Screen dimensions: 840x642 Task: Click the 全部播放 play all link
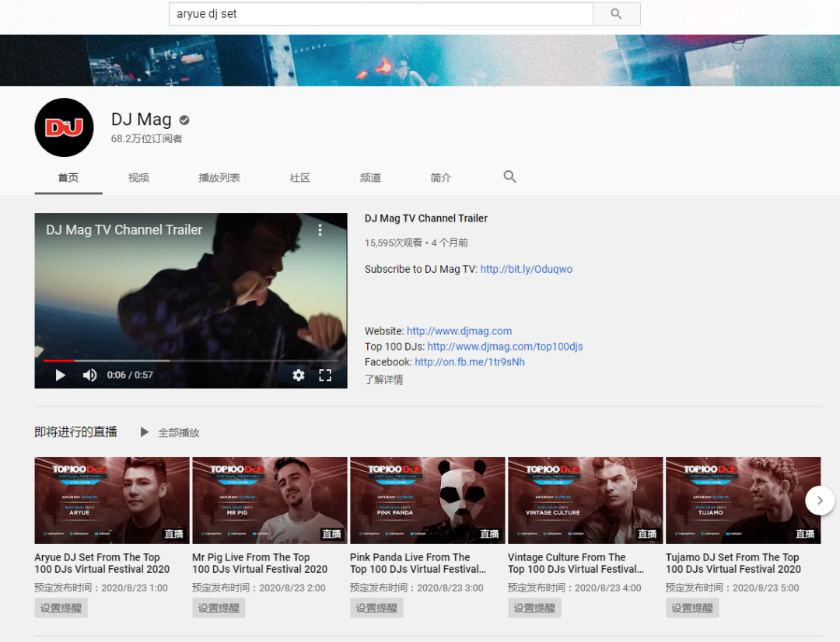tap(179, 433)
